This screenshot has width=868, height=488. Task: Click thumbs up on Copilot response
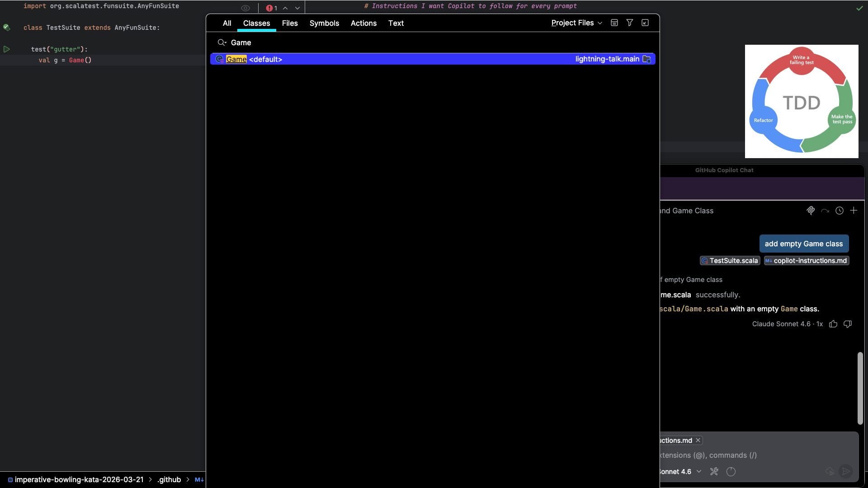point(833,324)
